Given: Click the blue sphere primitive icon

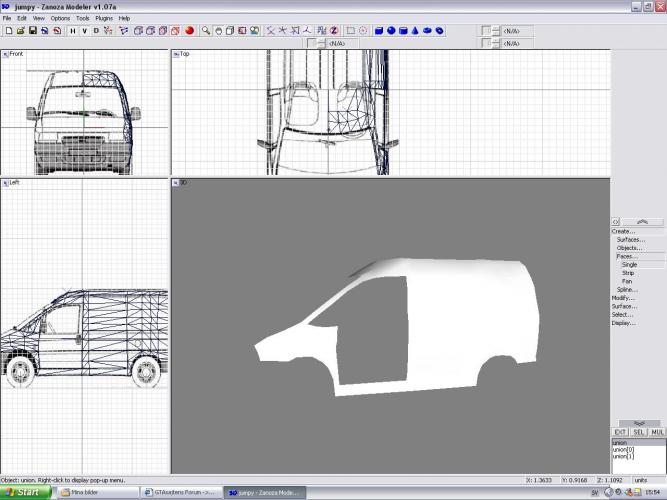Looking at the screenshot, I should point(391,31).
